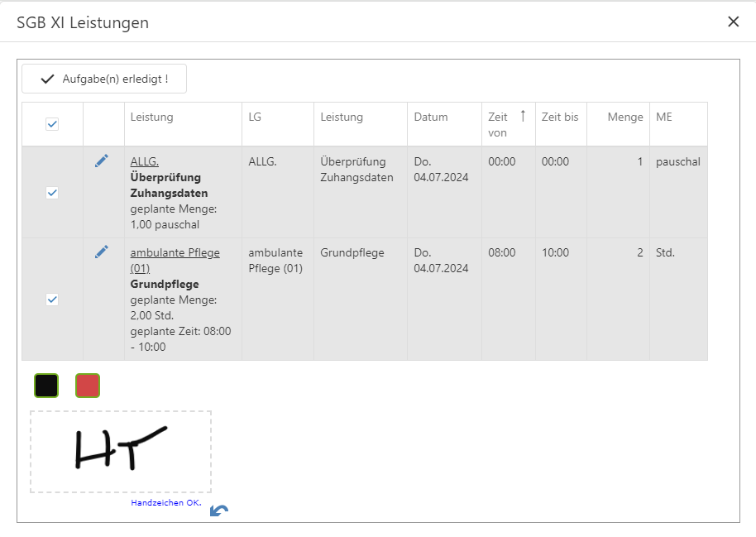
Task: Click inside the signature drawing pad
Action: 121,452
